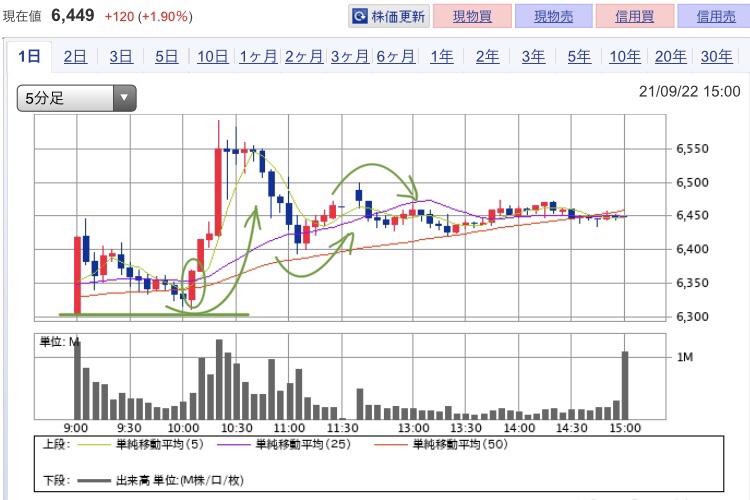Click the 15:00 closing volume bar
This screenshot has height=500, width=750.
pyautogui.click(x=625, y=385)
